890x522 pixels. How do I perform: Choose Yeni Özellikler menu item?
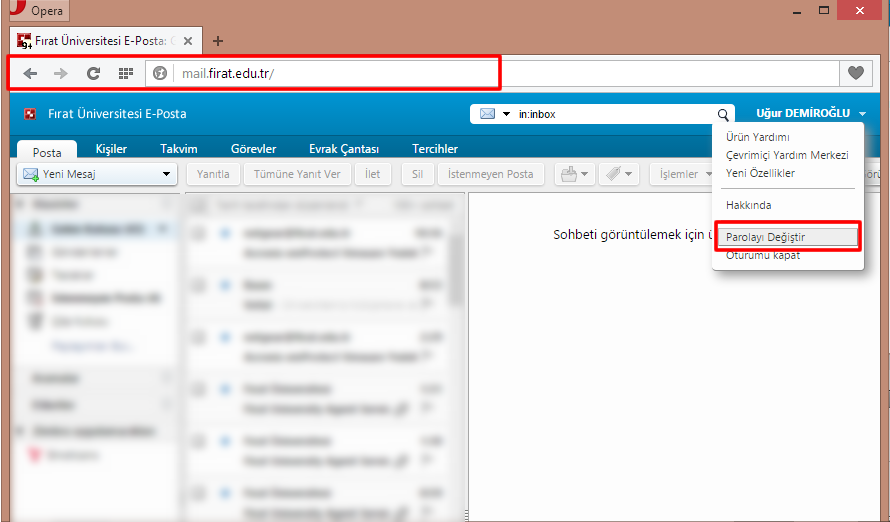click(x=760, y=173)
